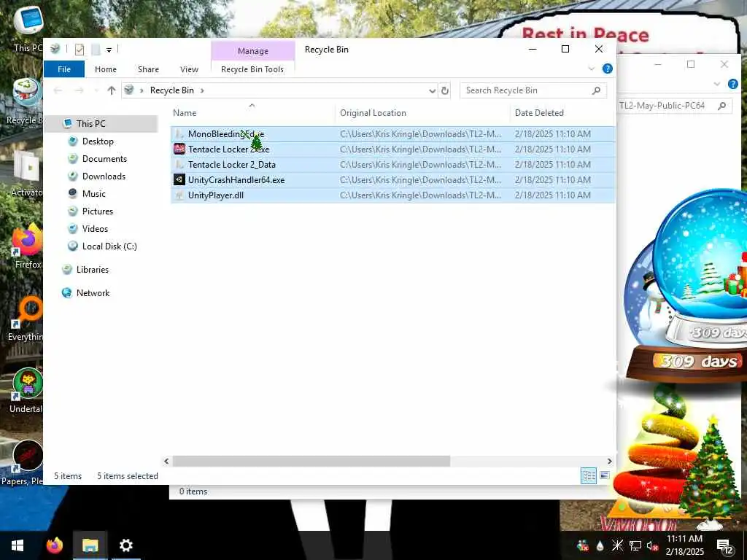Viewport: 747px width, 560px height.
Task: Expand the ribbon with the chevron
Action: [x=591, y=69]
